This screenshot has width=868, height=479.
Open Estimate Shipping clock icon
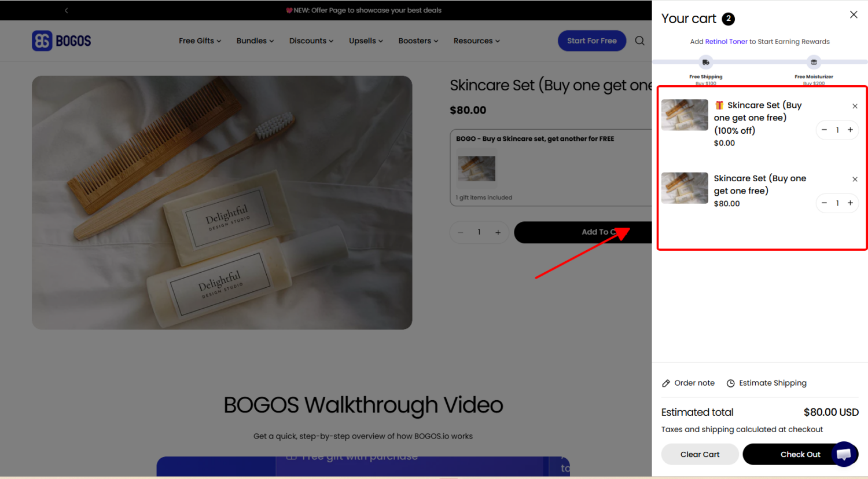coord(730,383)
